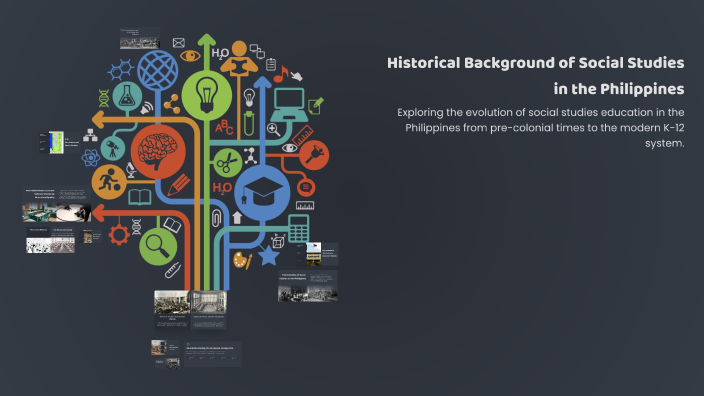704x396 pixels.
Task: Click the white DNA helix icon
Action: pos(136,227)
